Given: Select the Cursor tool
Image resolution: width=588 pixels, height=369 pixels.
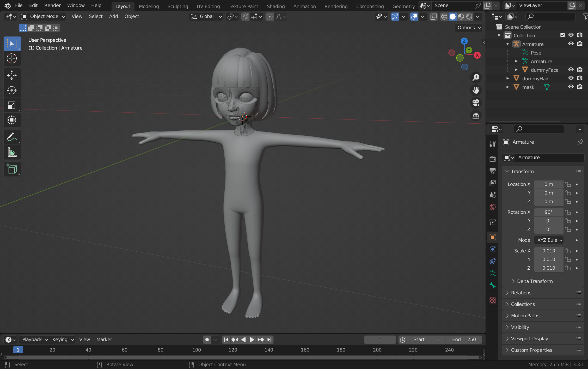Looking at the screenshot, I should tap(12, 59).
